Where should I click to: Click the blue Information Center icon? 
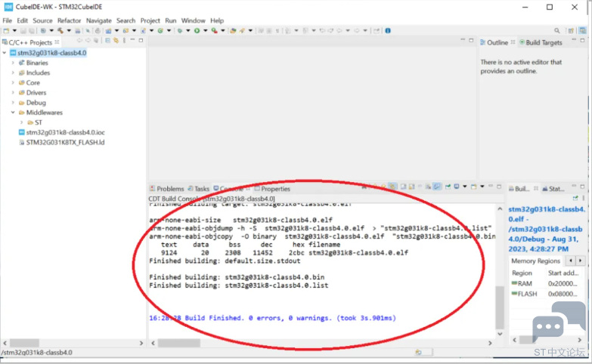coord(388,30)
